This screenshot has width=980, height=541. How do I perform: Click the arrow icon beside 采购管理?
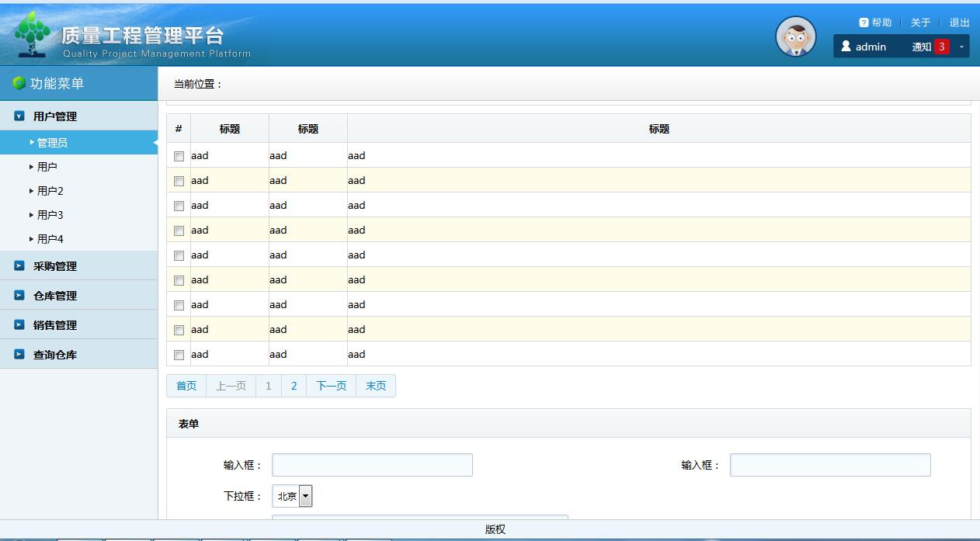(19, 265)
